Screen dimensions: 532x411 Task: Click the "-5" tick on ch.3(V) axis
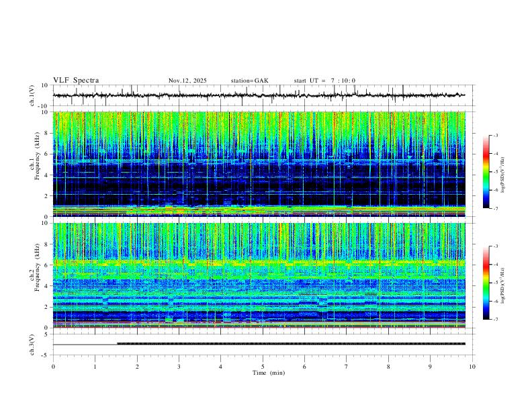coord(46,355)
